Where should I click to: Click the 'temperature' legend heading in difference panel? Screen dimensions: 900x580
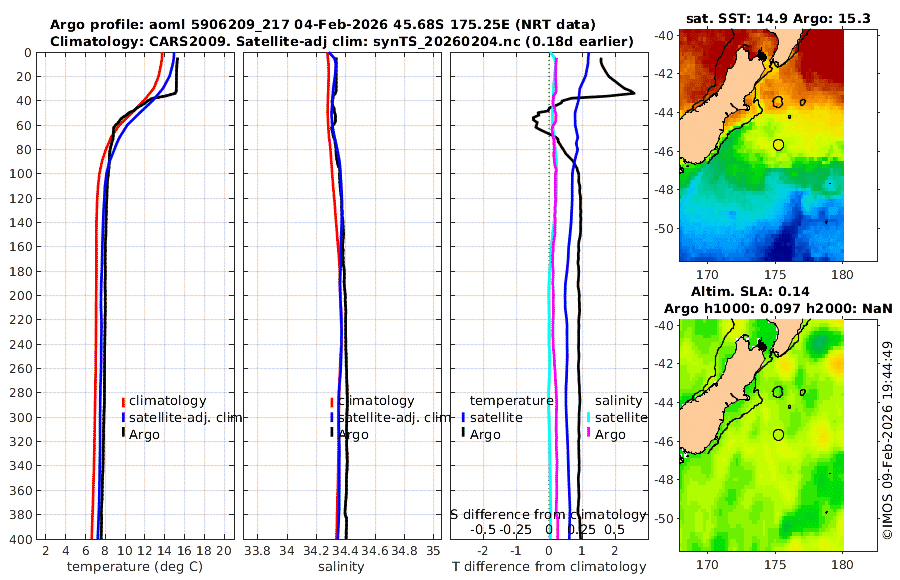coord(511,401)
